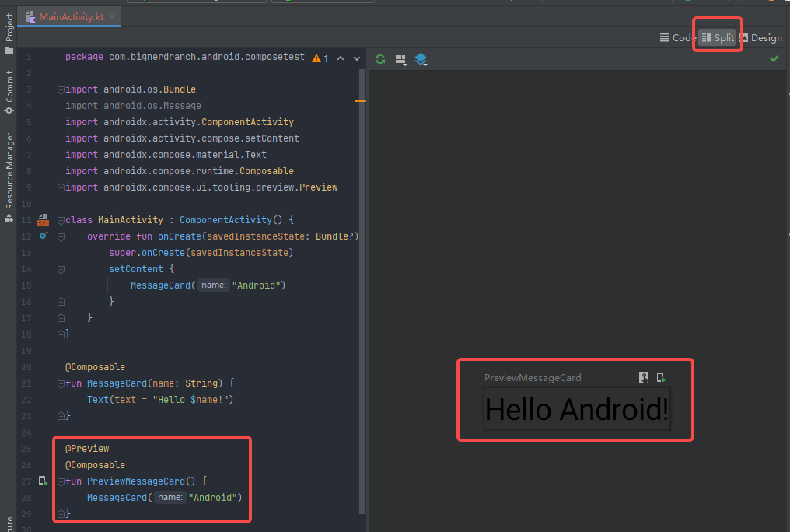Click the overriding method gutter icon on onCreate
The height and width of the screenshot is (532, 790).
(43, 236)
